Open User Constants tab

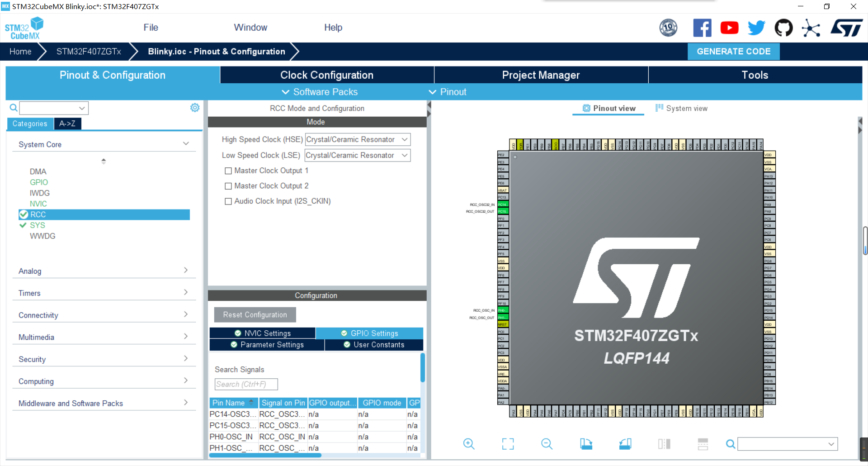point(374,345)
